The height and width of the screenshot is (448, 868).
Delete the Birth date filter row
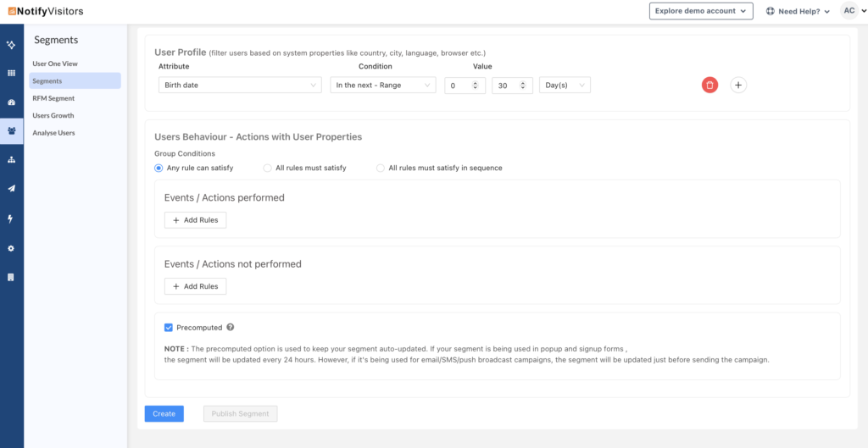click(x=709, y=85)
